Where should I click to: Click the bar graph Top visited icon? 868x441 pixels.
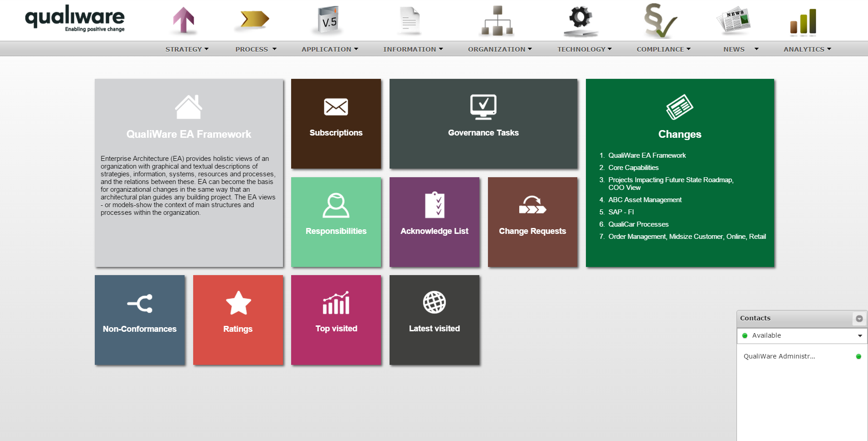[336, 303]
